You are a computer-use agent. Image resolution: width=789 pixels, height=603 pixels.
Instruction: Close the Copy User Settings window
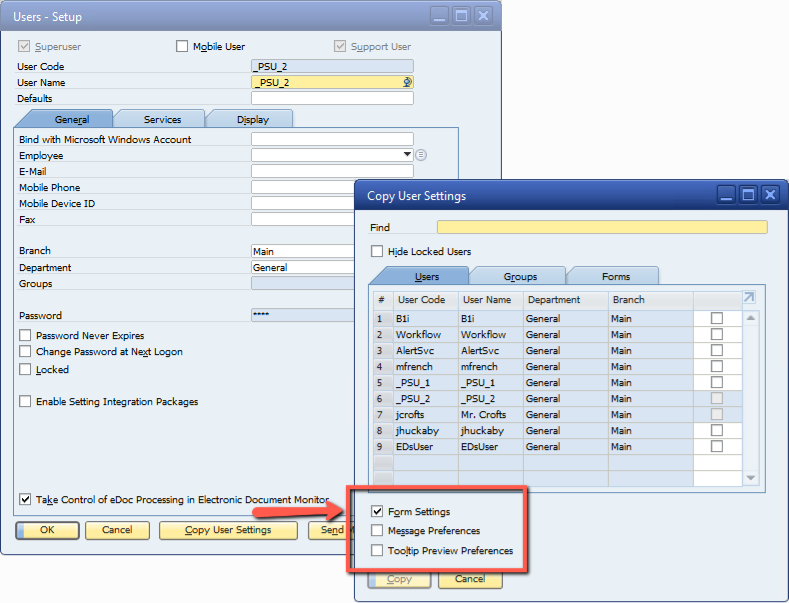click(x=770, y=194)
